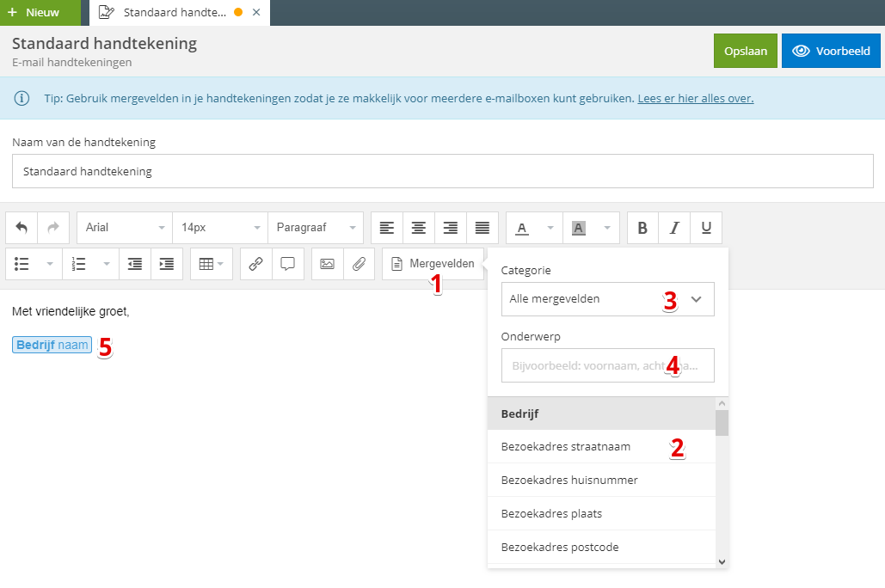Viewport: 885px width, 588px height.
Task: Insert a numbered list
Action: 78,264
